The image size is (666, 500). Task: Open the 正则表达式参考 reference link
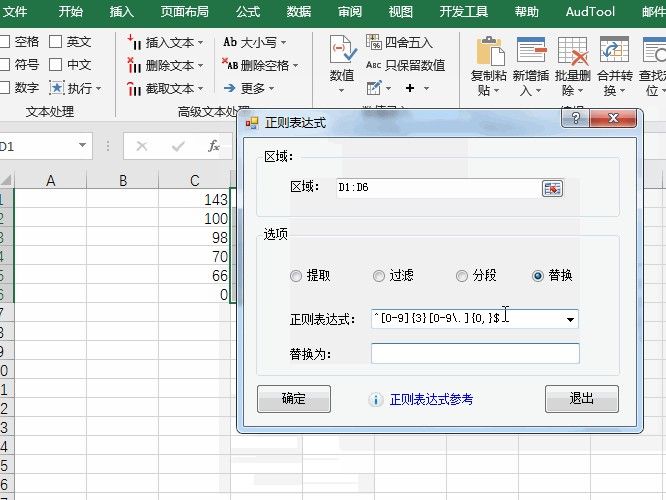(431, 399)
